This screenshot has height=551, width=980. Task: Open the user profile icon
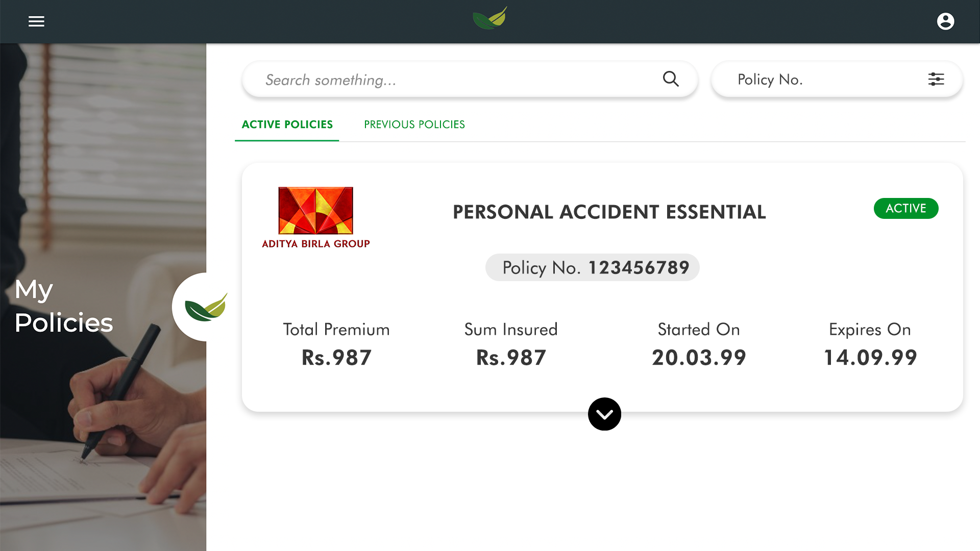coord(945,21)
